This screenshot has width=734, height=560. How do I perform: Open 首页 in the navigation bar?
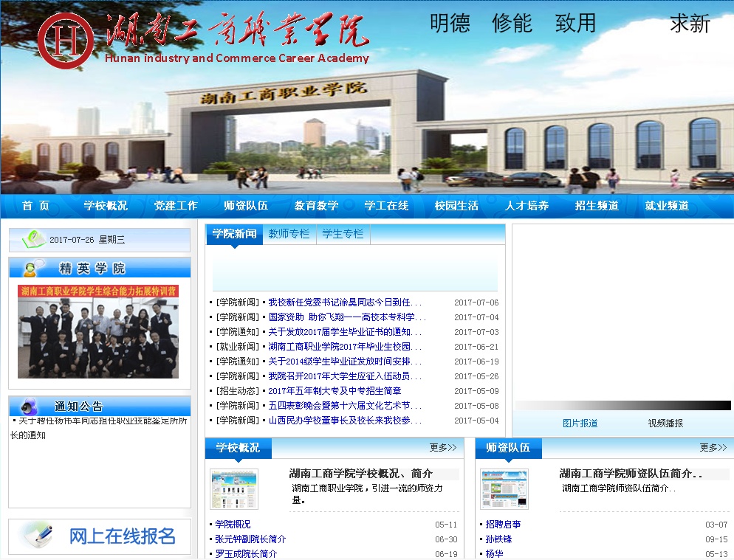35,206
